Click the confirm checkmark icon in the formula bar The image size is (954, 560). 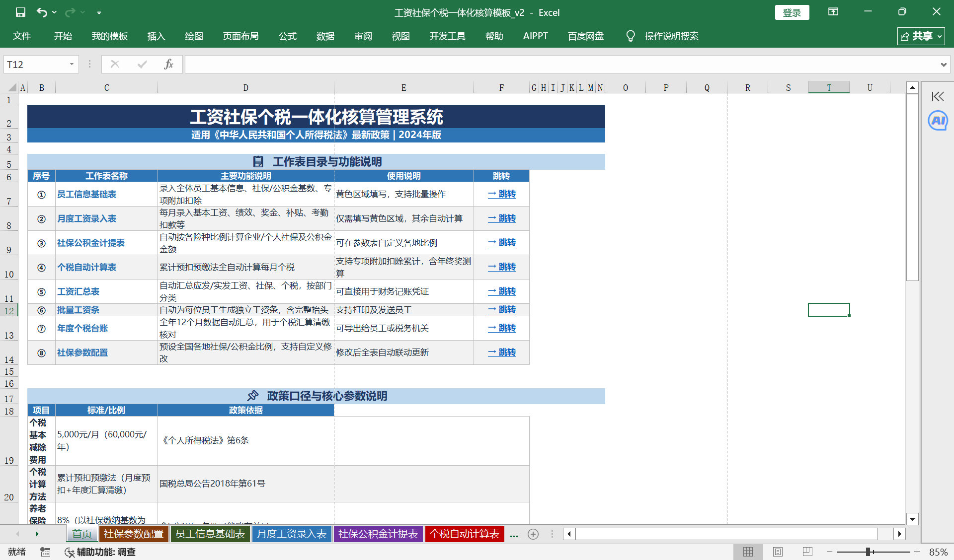(142, 64)
